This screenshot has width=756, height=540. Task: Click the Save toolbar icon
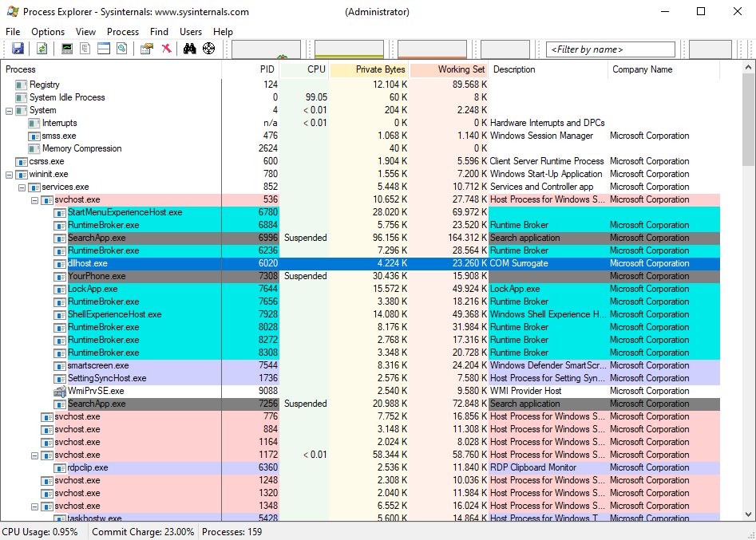pyautogui.click(x=18, y=49)
